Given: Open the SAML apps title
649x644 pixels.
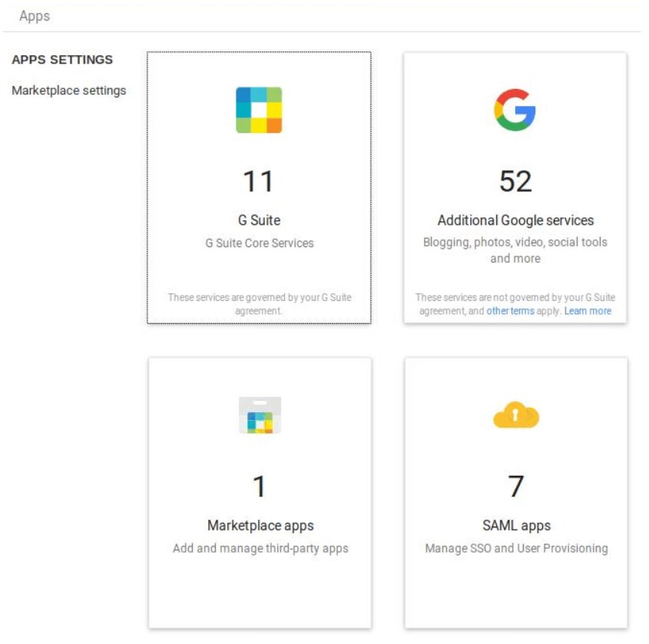Looking at the screenshot, I should (516, 525).
